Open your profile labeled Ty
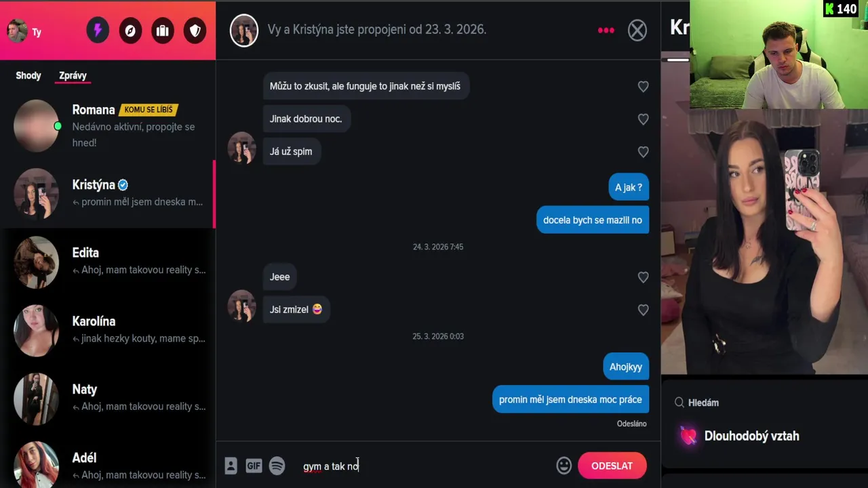 24,30
